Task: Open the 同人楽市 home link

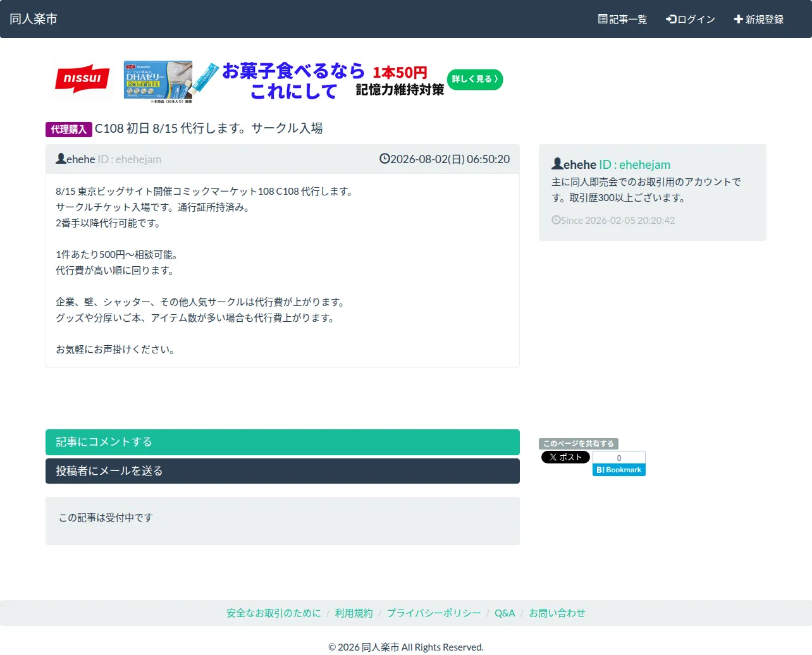Action: click(34, 19)
